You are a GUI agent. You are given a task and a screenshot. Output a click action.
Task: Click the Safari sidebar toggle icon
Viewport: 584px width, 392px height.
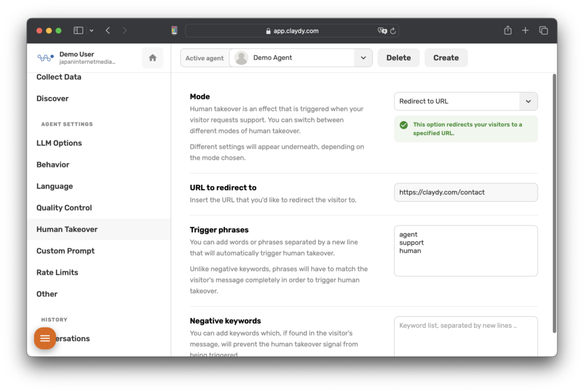click(78, 30)
